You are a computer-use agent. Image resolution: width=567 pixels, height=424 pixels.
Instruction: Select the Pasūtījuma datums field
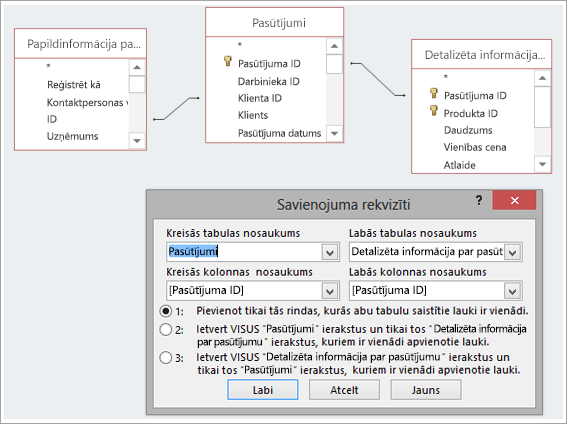pos(280,133)
